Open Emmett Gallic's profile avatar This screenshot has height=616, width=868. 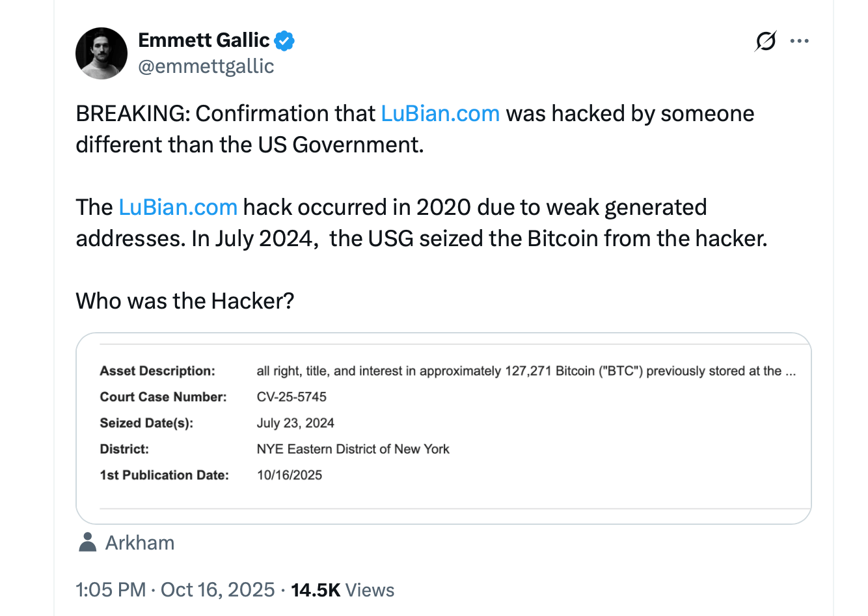102,53
